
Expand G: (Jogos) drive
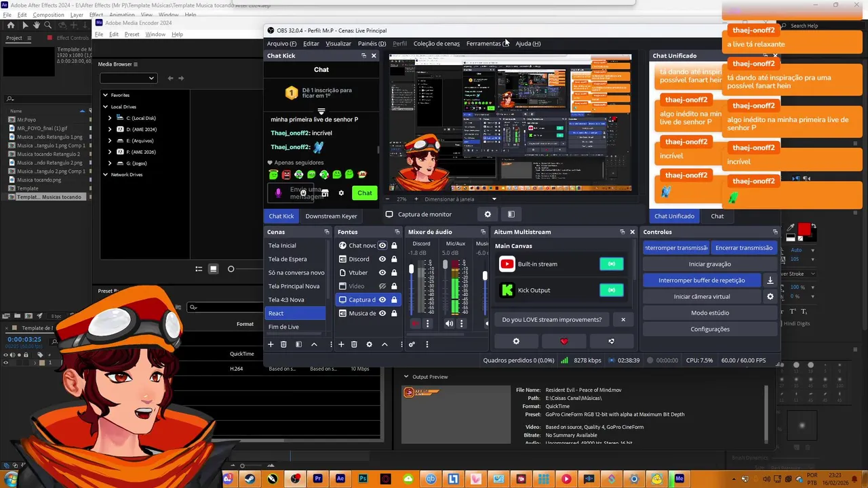pos(110,163)
